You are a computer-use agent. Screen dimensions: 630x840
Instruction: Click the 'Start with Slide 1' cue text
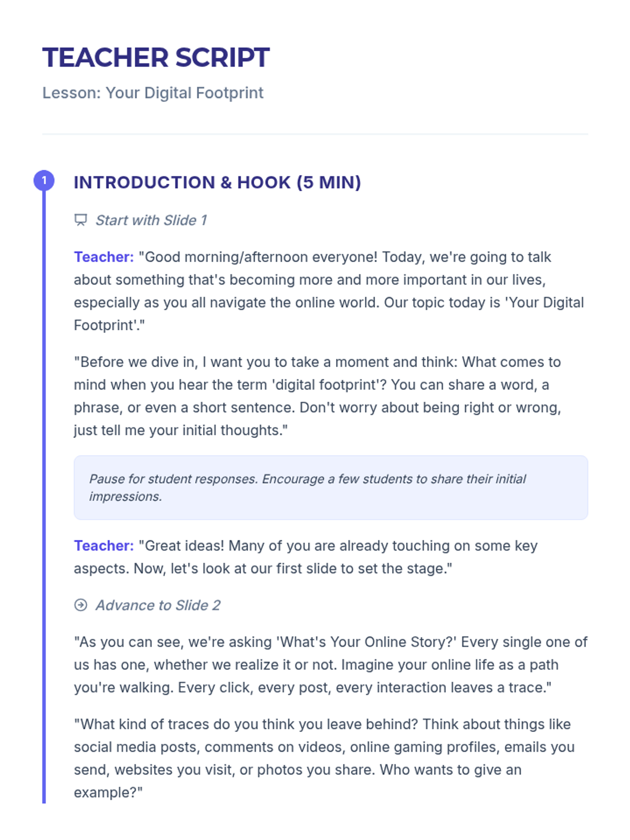[151, 220]
